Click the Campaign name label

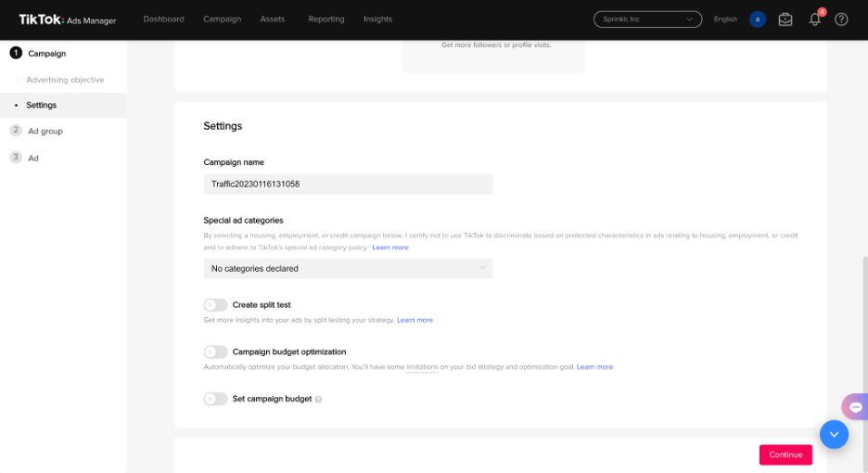pyautogui.click(x=234, y=162)
